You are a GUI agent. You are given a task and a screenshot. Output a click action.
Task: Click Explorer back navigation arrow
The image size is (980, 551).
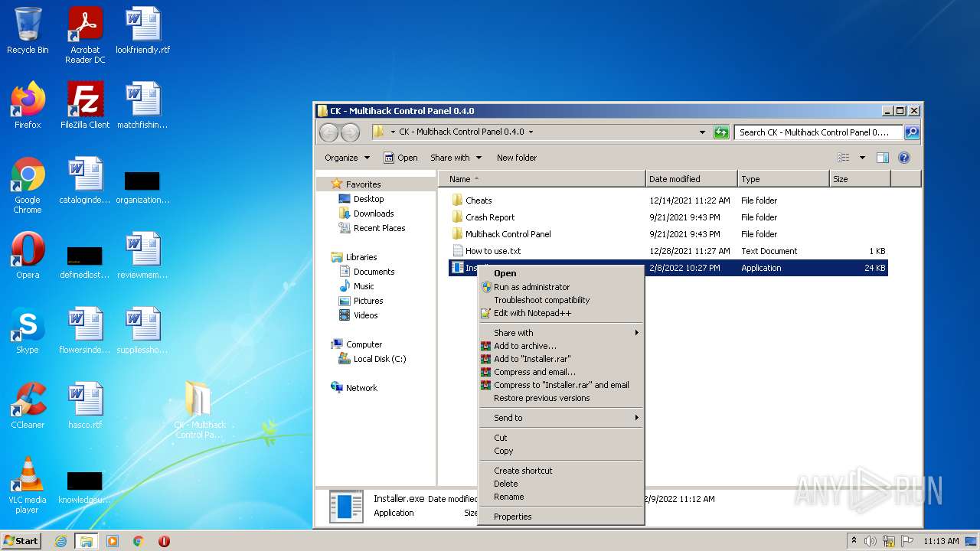(328, 132)
